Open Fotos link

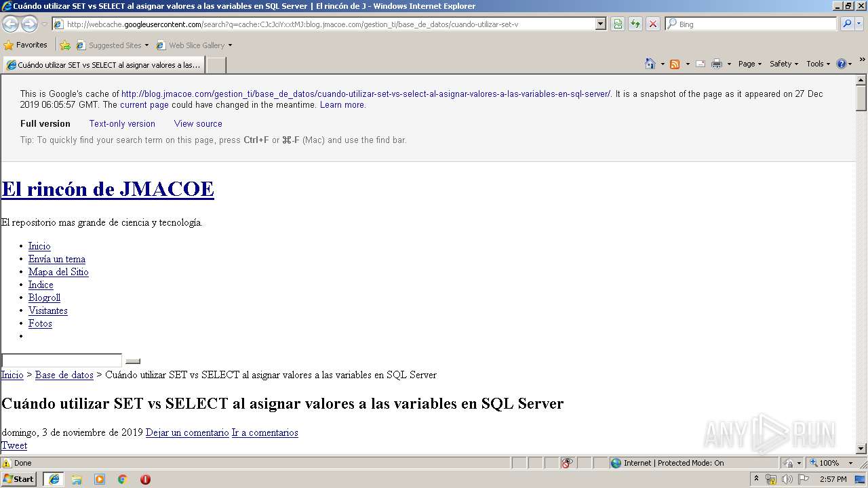pos(40,323)
